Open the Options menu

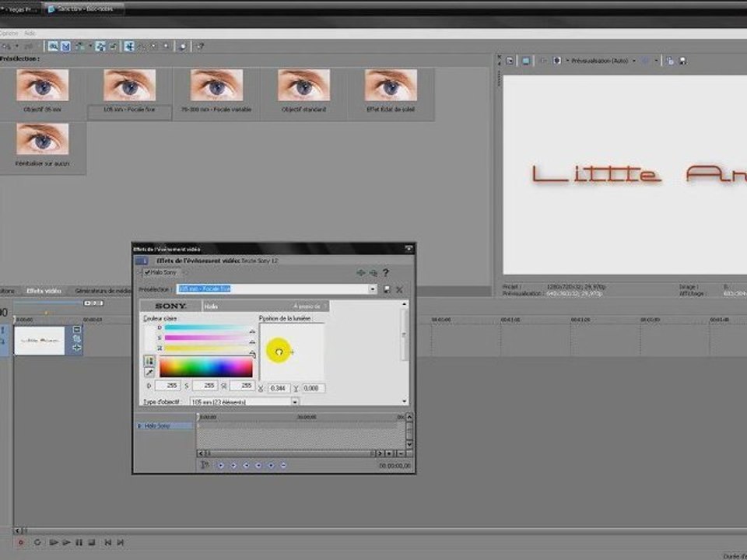point(9,33)
